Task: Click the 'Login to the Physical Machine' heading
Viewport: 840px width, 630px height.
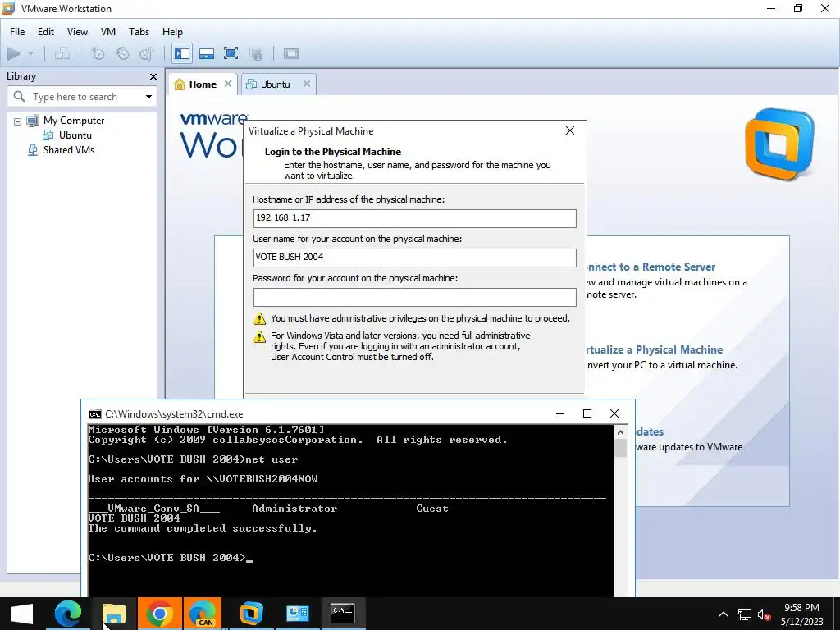Action: point(333,152)
